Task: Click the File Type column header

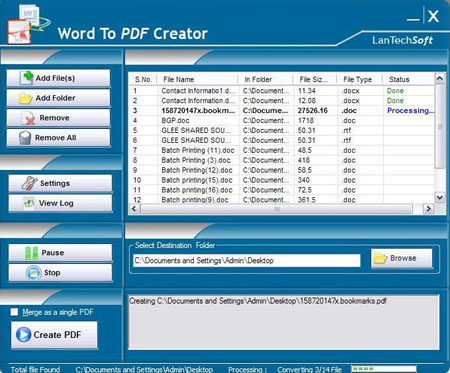Action: (x=360, y=80)
